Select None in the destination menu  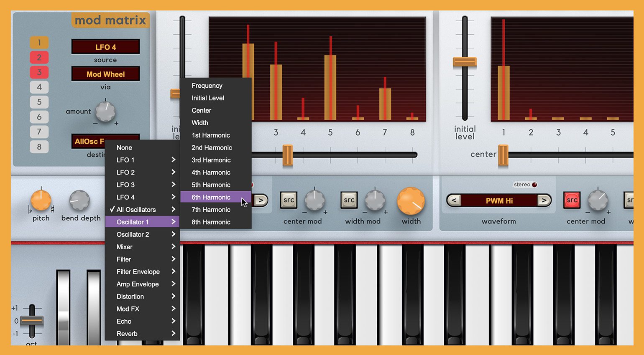(125, 148)
